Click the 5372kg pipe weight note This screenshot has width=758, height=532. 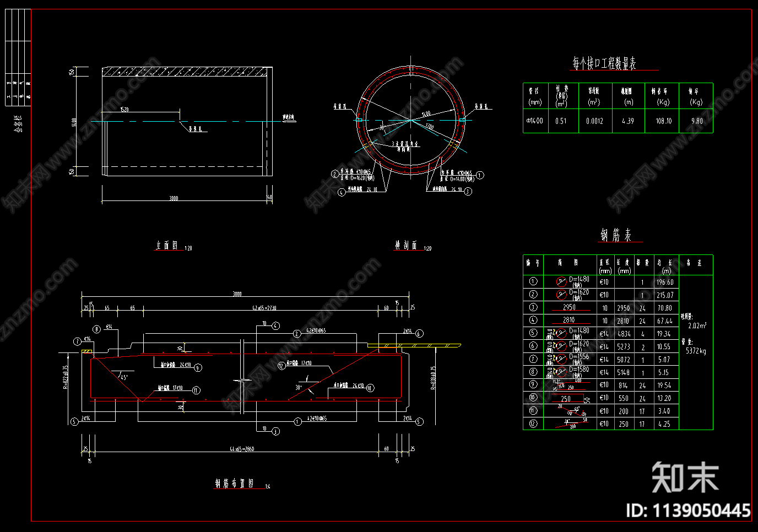coord(696,350)
